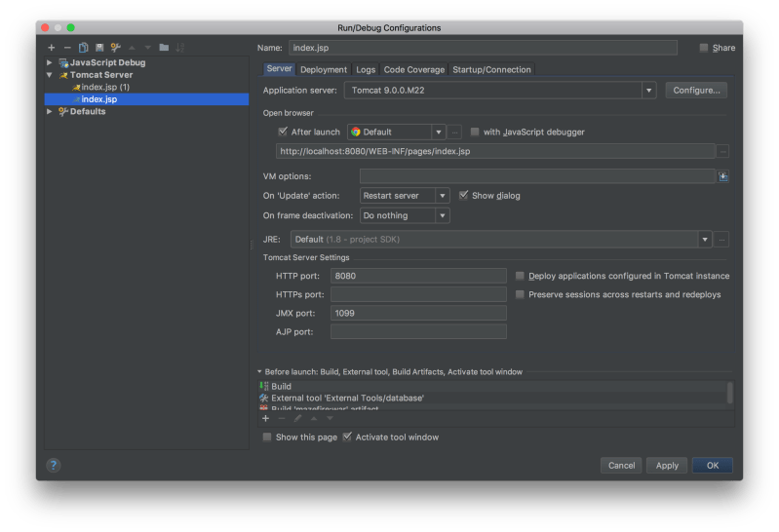Open On frame deactivation dropdown
This screenshot has height=532, width=779.
pos(443,215)
